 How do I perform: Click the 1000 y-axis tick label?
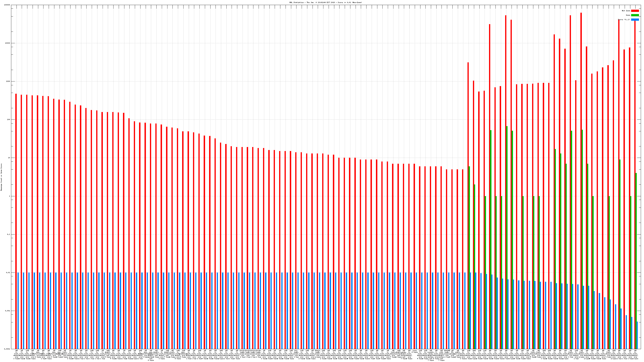pos(8,81)
